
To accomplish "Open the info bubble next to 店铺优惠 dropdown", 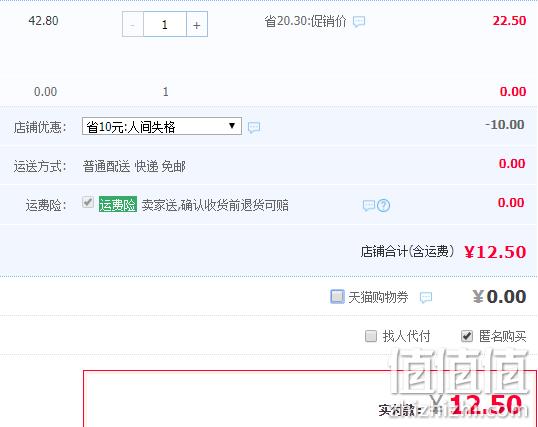I will point(254,127).
